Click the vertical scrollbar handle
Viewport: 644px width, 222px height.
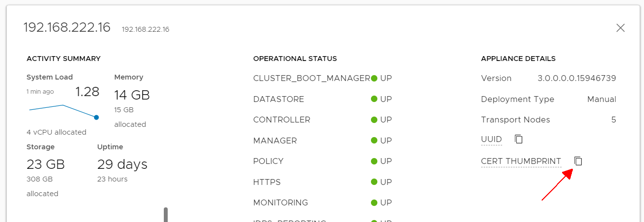166,215
